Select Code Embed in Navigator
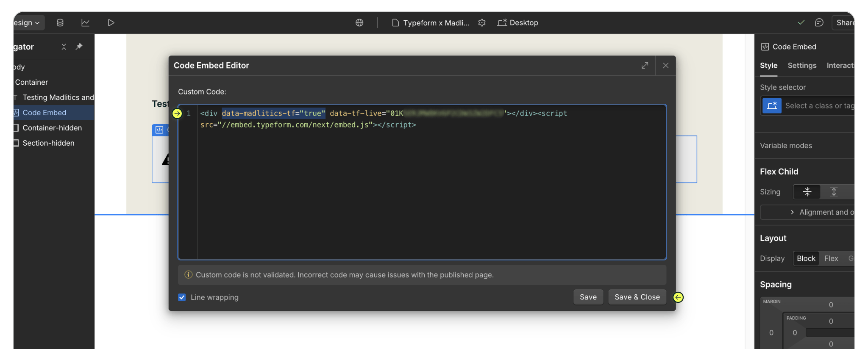Screen dimensions: 868x349 (x=54, y=113)
